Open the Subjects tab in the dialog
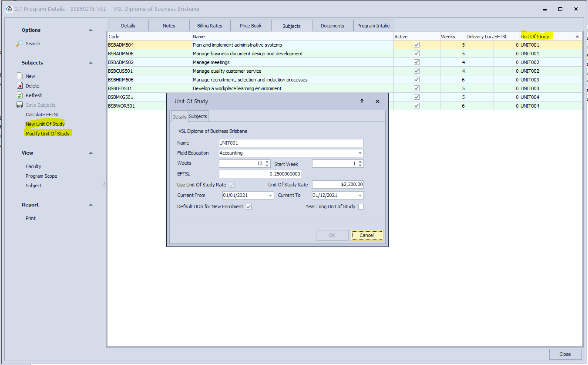Viewport: 588px width, 365px height. point(198,116)
